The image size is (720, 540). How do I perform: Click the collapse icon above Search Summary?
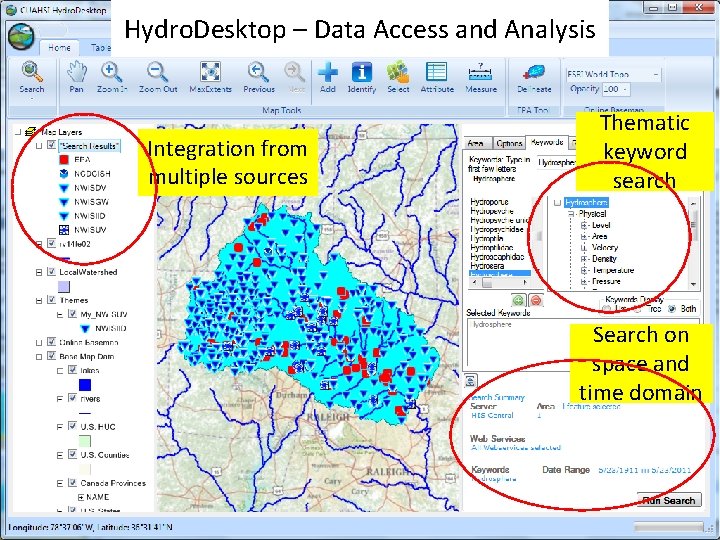point(471,380)
